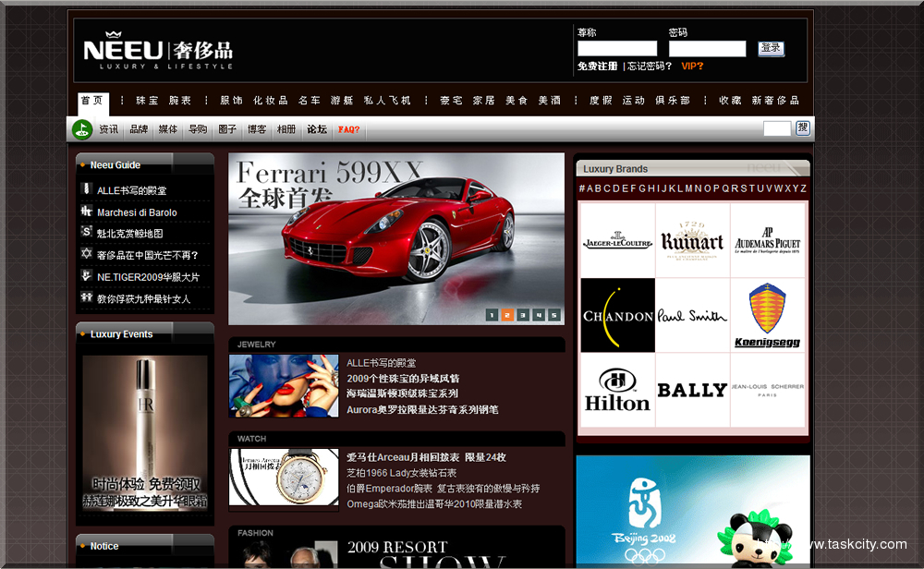
Task: Open the 珠宝 navigation menu
Action: pos(147,100)
